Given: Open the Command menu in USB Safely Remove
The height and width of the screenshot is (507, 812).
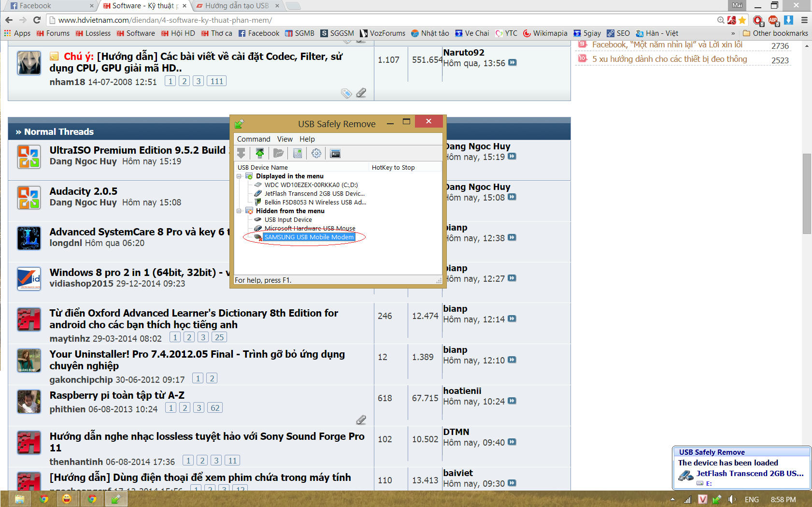Looking at the screenshot, I should click(254, 139).
